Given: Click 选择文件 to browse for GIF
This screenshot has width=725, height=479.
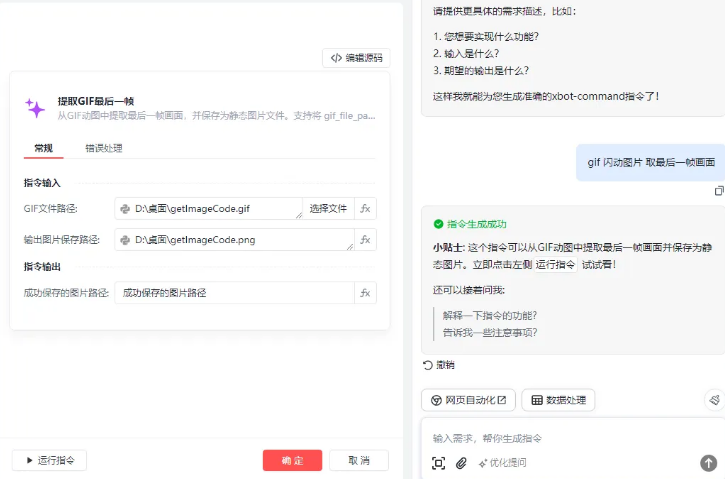Looking at the screenshot, I should (328, 209).
